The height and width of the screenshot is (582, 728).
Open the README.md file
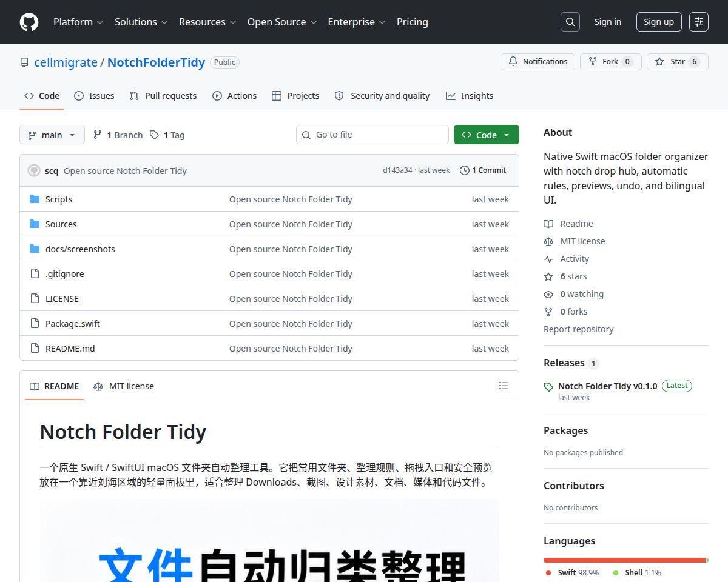click(70, 349)
